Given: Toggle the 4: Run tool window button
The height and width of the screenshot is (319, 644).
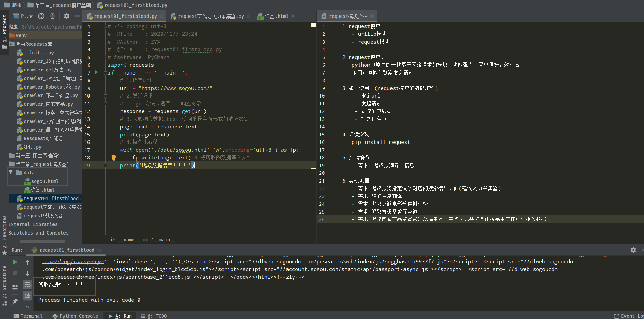Looking at the screenshot, I should [x=120, y=316].
